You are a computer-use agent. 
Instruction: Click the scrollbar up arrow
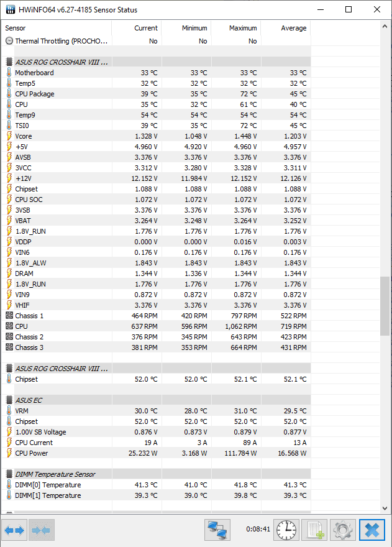(x=385, y=26)
